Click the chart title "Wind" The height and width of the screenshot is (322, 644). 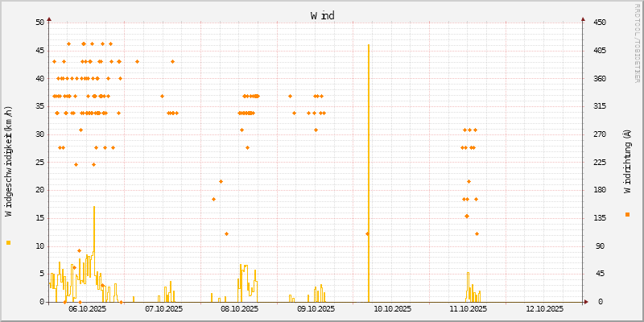[322, 15]
